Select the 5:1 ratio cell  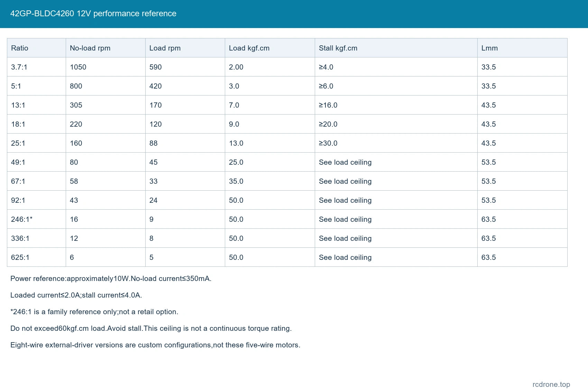tap(36, 86)
